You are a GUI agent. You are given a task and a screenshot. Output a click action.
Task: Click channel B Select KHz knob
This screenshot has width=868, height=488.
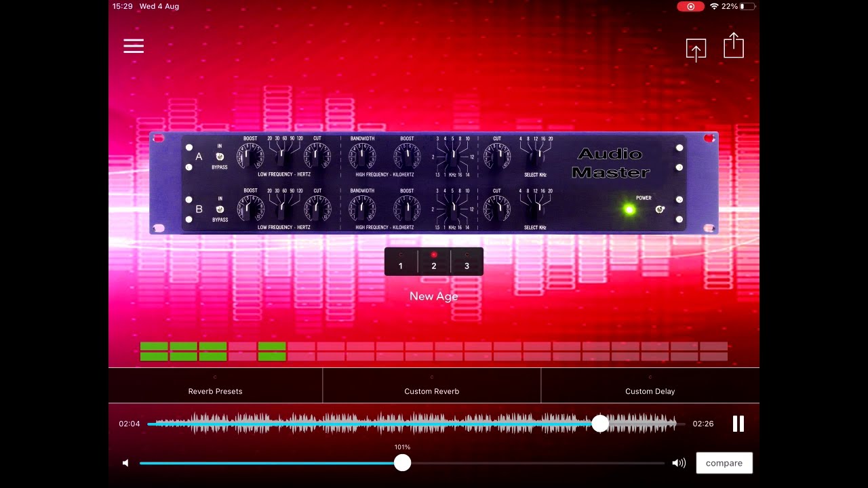536,209
